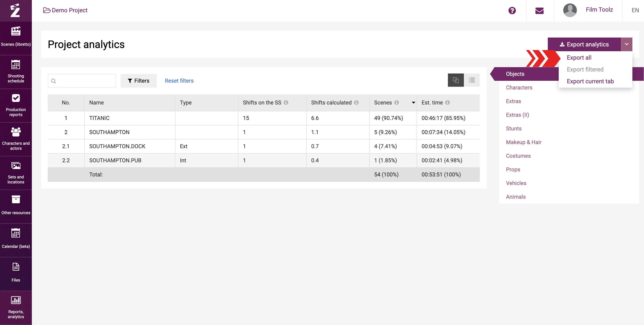Click shifts calculated value 6.6

click(315, 118)
